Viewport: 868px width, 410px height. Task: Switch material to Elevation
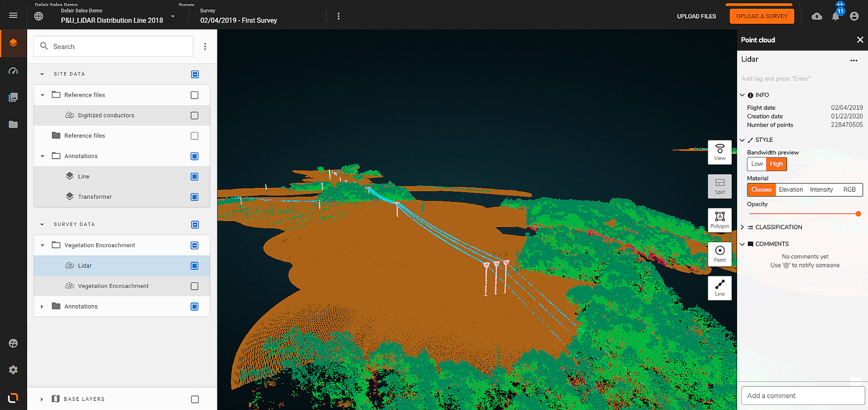click(x=790, y=190)
